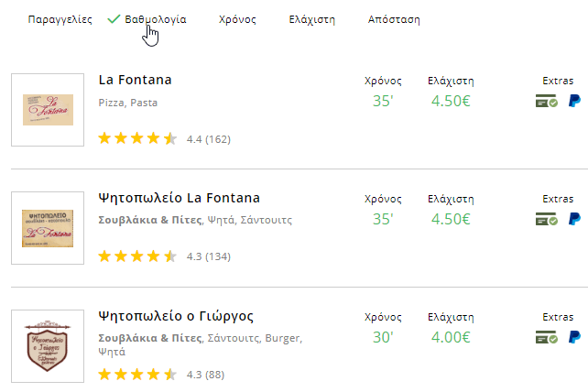Click the star rating of La Fontana

click(x=137, y=138)
